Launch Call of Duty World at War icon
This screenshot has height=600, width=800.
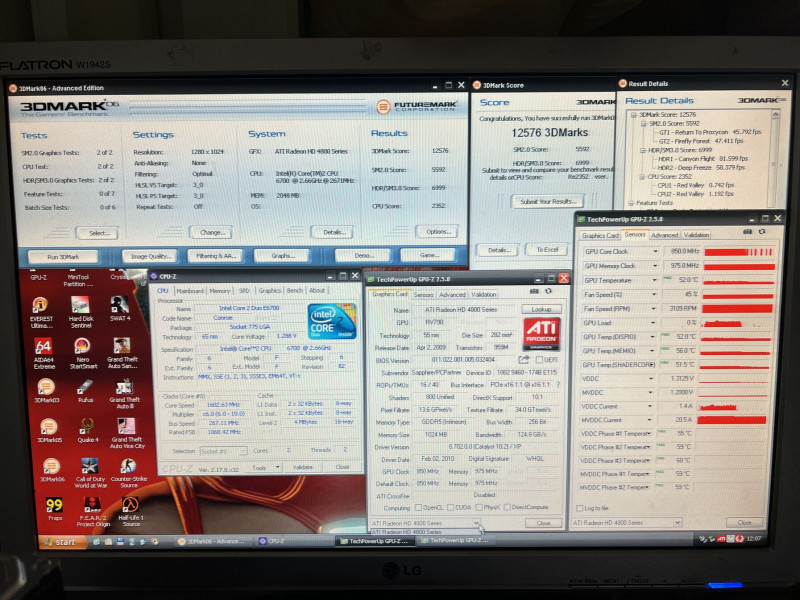point(90,473)
